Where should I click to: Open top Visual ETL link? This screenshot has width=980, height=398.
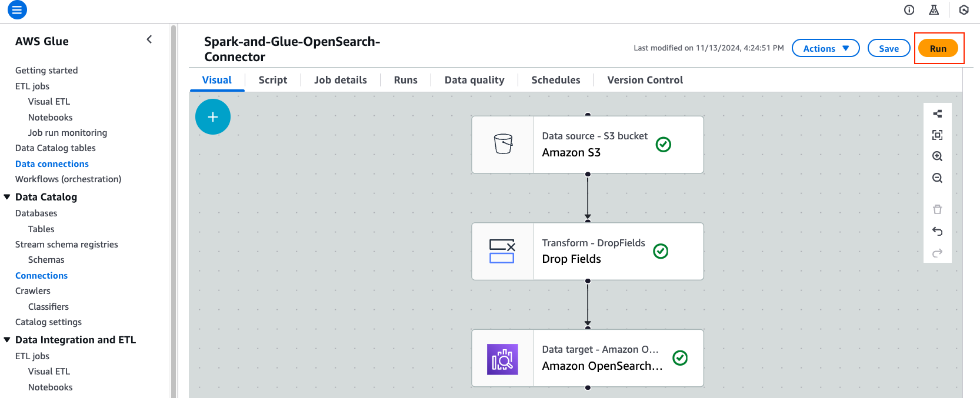click(x=49, y=102)
